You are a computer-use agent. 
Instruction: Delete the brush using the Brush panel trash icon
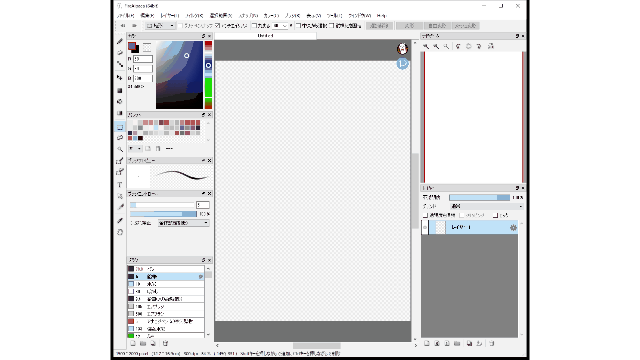[165, 344]
